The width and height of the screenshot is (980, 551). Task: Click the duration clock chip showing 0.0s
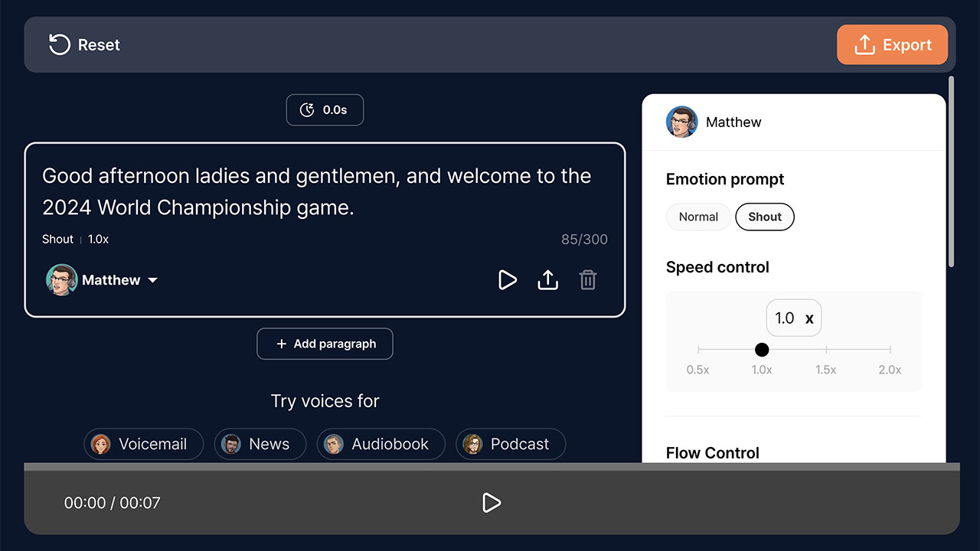tap(325, 110)
